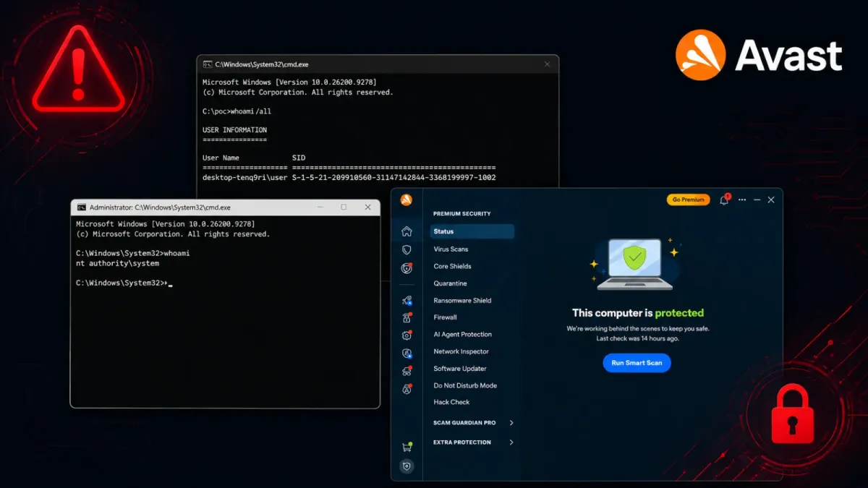Minimize the Avast window
The height and width of the screenshot is (488, 868).
tap(757, 200)
